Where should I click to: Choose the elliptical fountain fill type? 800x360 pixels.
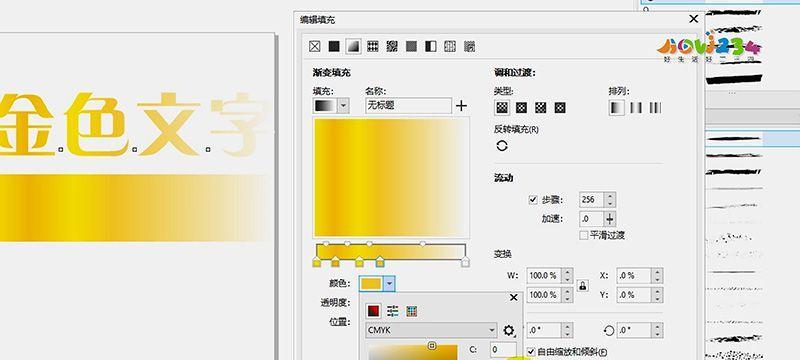pos(521,108)
